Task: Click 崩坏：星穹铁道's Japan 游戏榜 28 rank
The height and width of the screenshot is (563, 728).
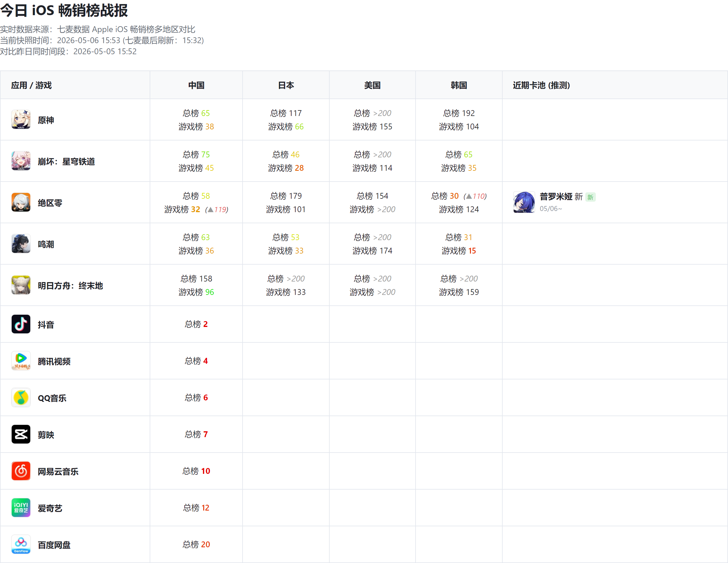Action: click(286, 168)
